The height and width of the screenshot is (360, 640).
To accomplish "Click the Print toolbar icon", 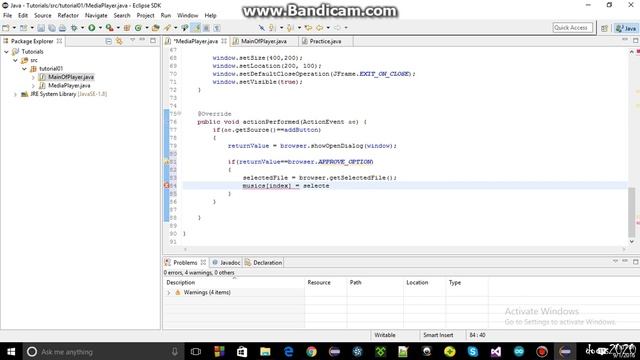I will [x=62, y=28].
